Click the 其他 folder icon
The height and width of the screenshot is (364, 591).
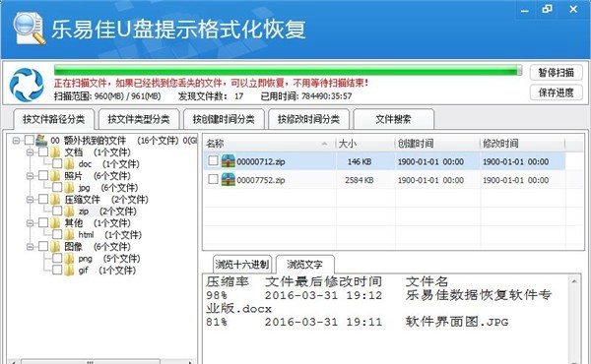(x=55, y=223)
